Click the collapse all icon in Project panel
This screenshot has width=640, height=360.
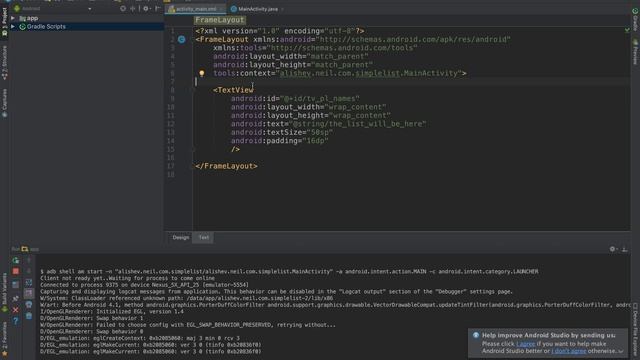(x=133, y=8)
